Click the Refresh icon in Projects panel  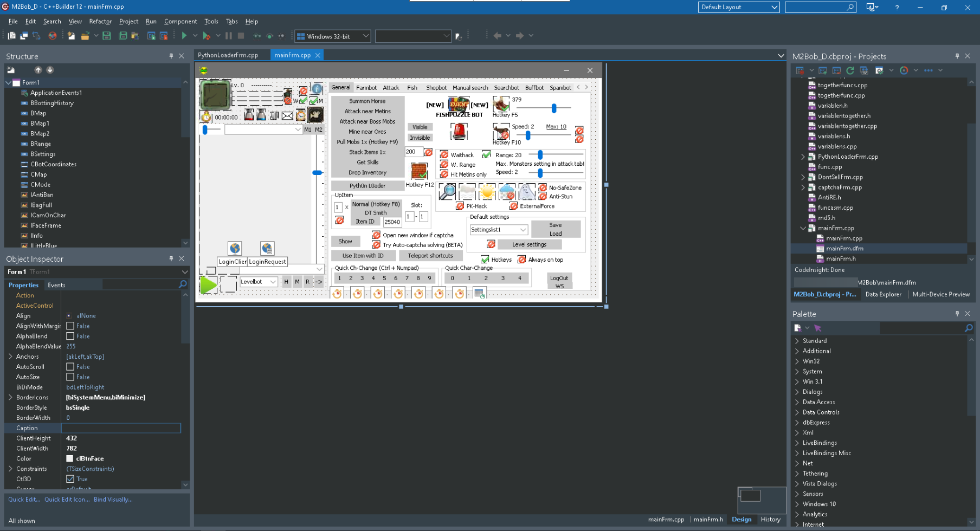pos(850,70)
